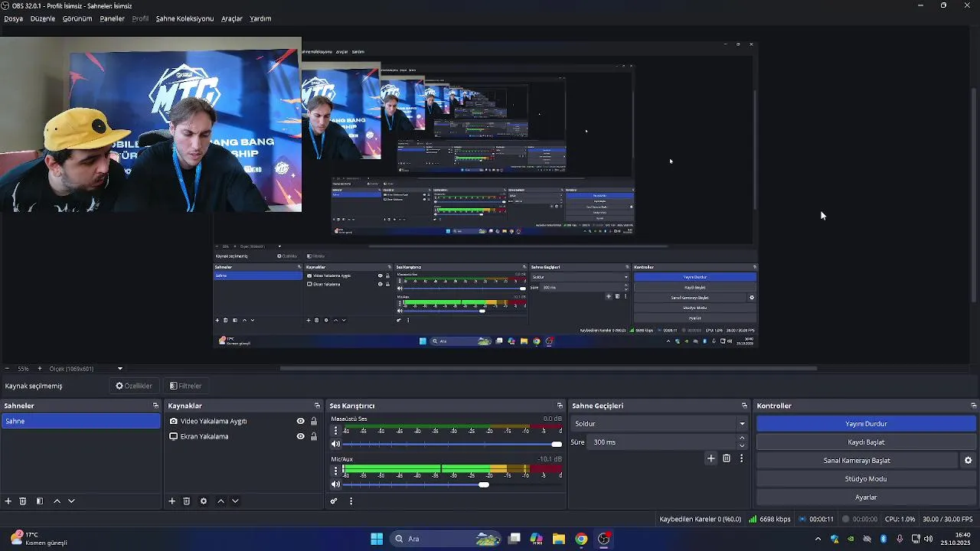This screenshot has height=551, width=980.
Task: Open the Sahne Koleksiyonu menu
Action: point(185,18)
